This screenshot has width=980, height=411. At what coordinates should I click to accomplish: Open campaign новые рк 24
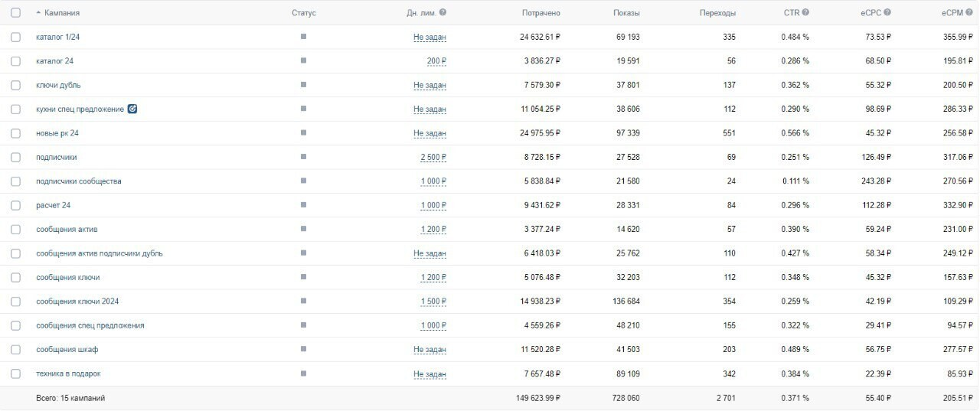[57, 133]
